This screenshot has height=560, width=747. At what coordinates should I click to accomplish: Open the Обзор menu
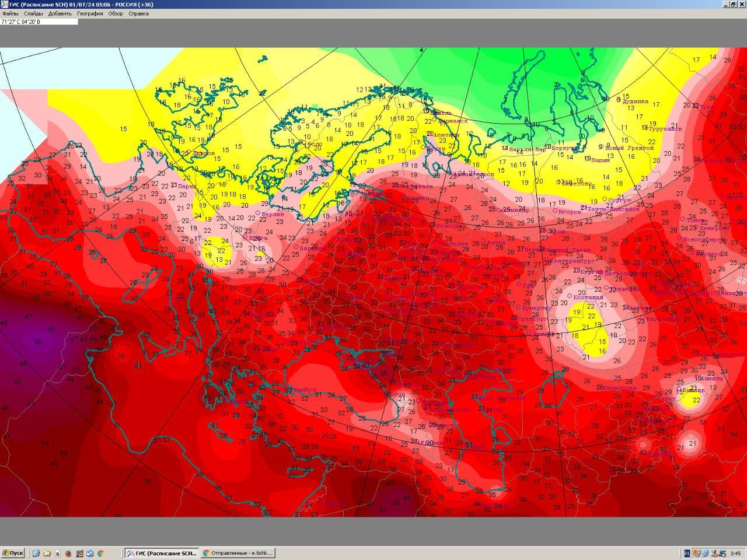point(116,13)
